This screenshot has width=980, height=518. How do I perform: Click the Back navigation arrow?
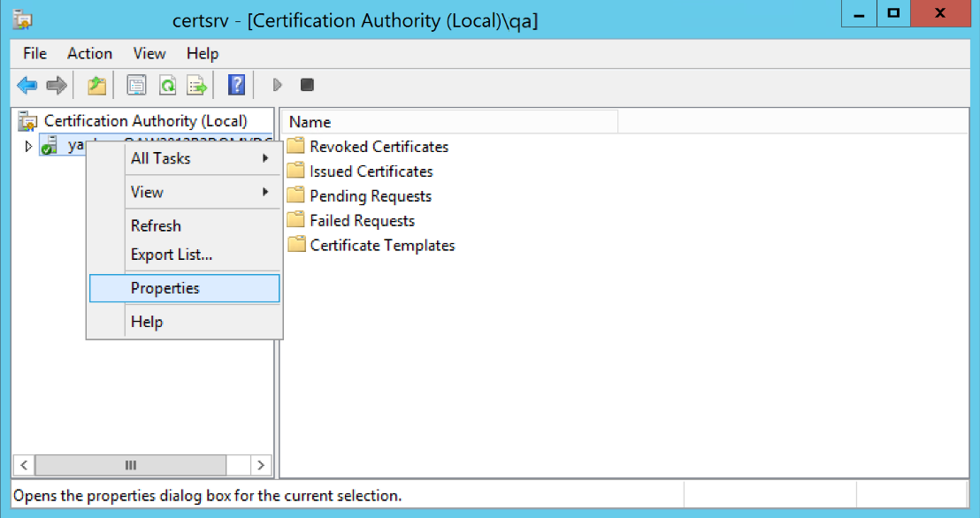[26, 85]
